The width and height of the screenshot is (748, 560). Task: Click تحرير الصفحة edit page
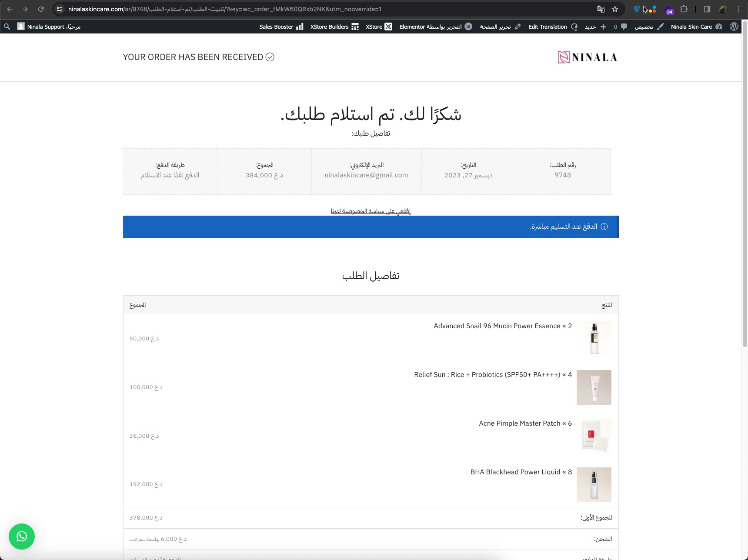point(500,27)
